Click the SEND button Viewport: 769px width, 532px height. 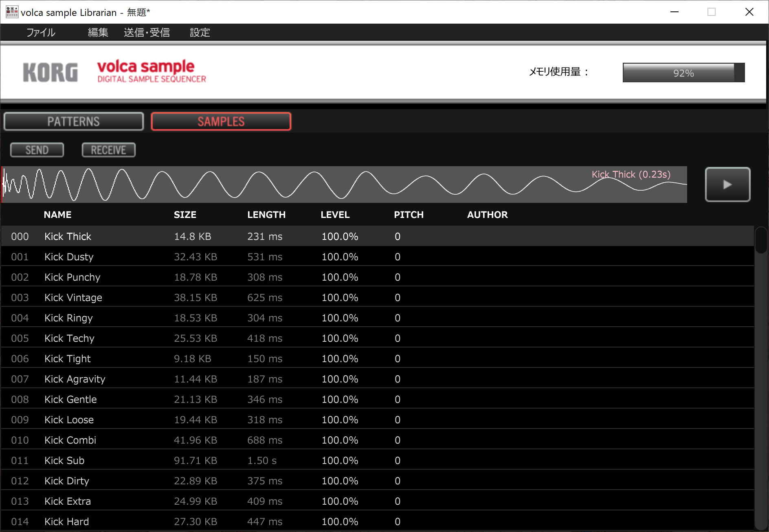(x=37, y=150)
